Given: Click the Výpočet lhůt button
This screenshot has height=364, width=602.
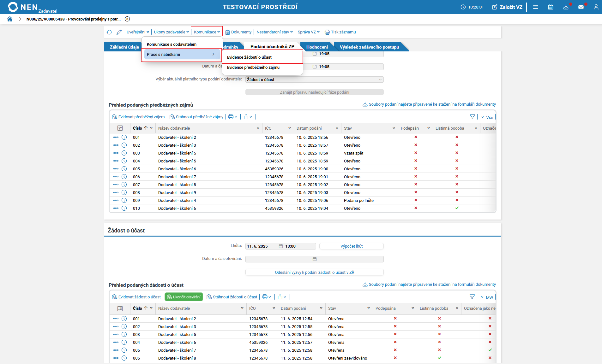Looking at the screenshot, I should tap(351, 246).
